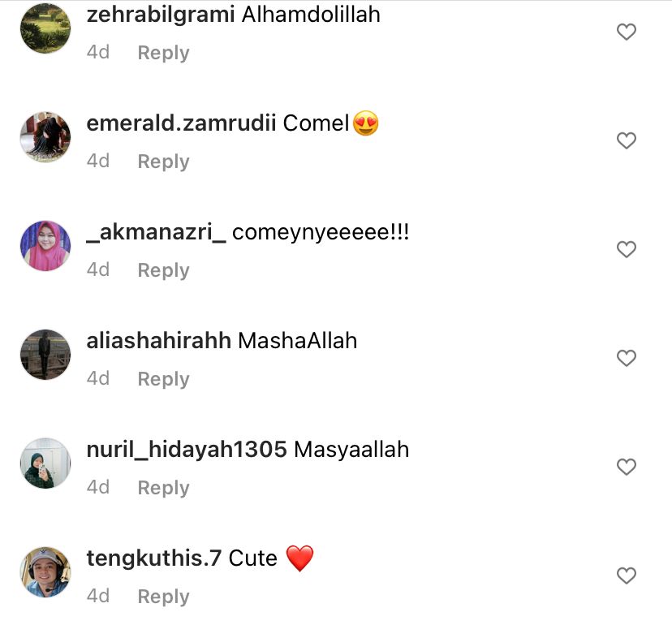This screenshot has width=672, height=625.
Task: Open tengkuthis.7's profile avatar
Action: (x=45, y=572)
